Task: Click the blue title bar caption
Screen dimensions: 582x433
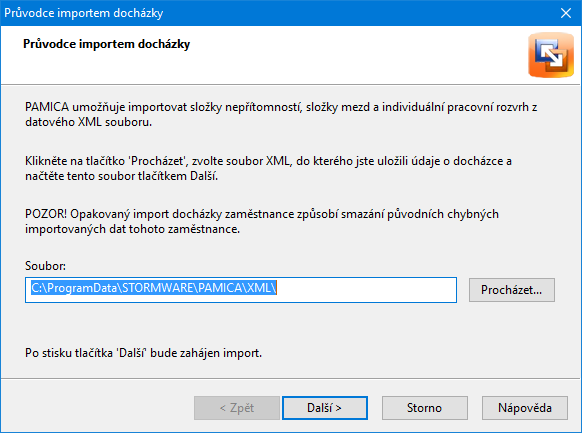Action: (84, 13)
